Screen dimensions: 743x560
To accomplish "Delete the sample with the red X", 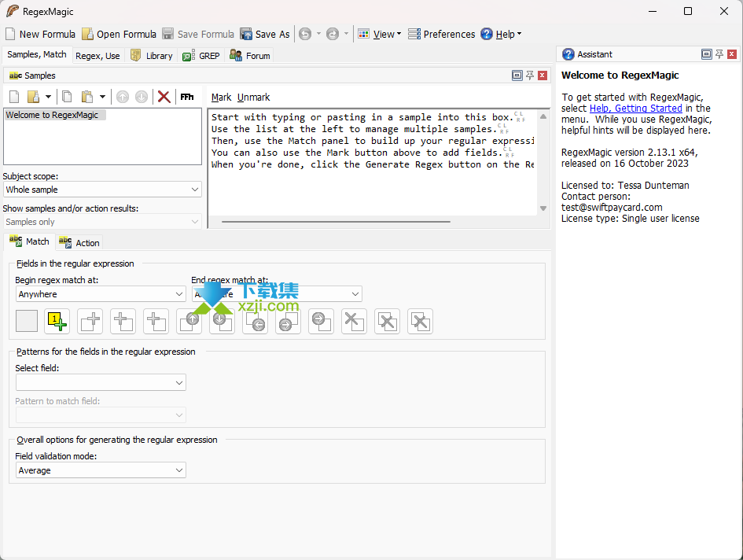I will coord(164,97).
